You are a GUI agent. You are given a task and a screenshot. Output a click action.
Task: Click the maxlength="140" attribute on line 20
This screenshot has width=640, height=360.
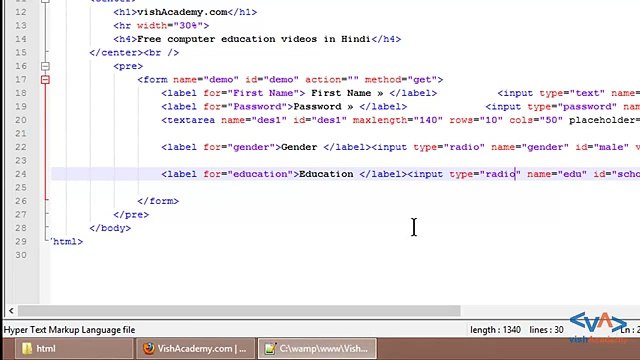pos(398,120)
